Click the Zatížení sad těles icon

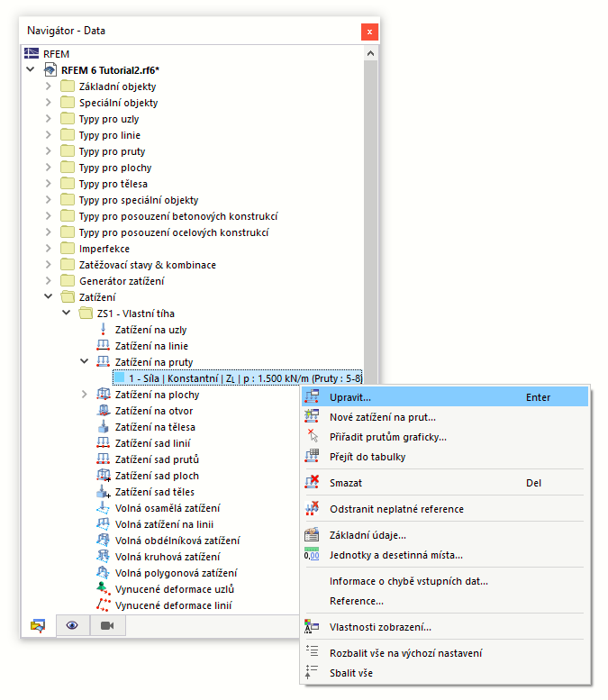[104, 492]
